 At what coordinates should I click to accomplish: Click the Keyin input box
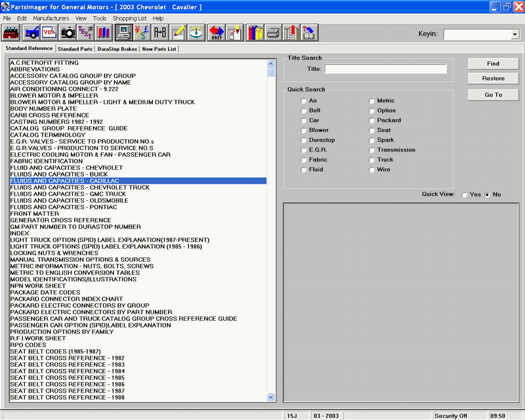(478, 34)
